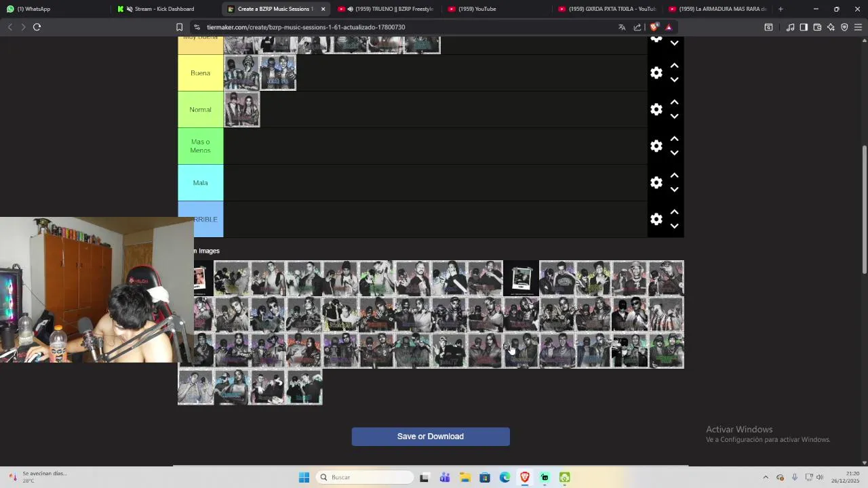
Task: Click the yellow Buena tier label
Action: coord(200,73)
